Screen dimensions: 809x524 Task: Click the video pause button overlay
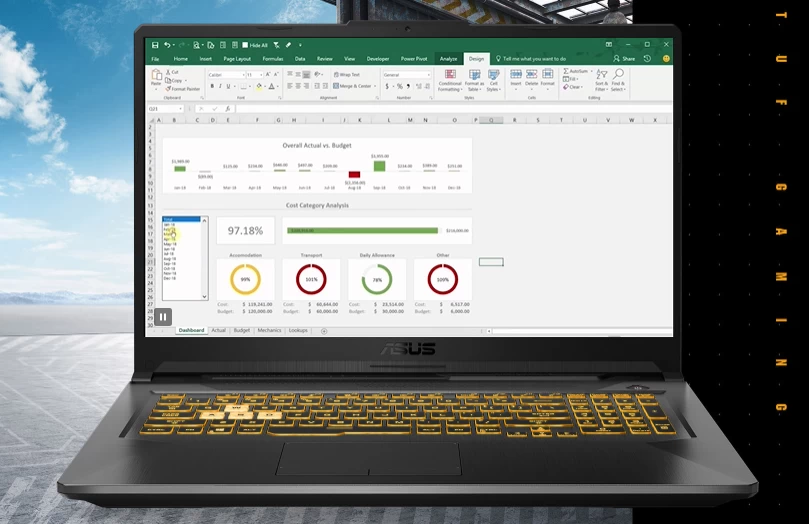coord(163,317)
